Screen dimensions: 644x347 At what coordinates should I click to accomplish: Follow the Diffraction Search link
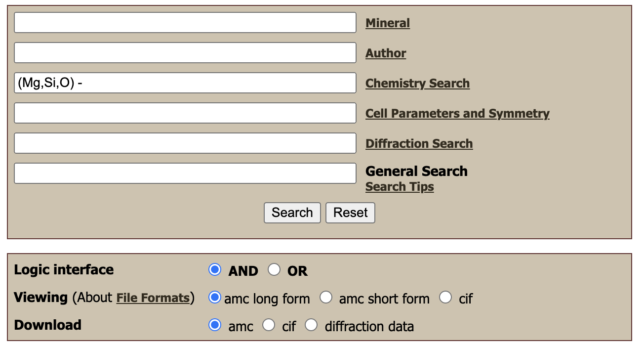419,144
